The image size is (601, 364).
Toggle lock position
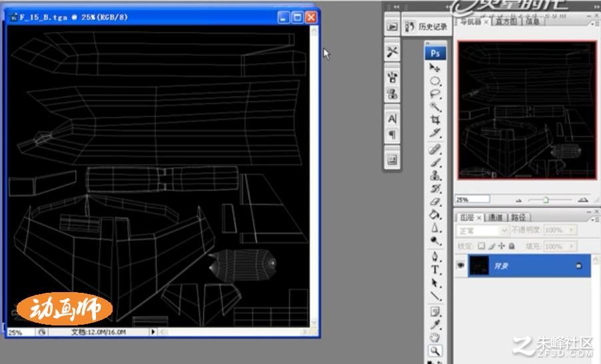pos(501,246)
